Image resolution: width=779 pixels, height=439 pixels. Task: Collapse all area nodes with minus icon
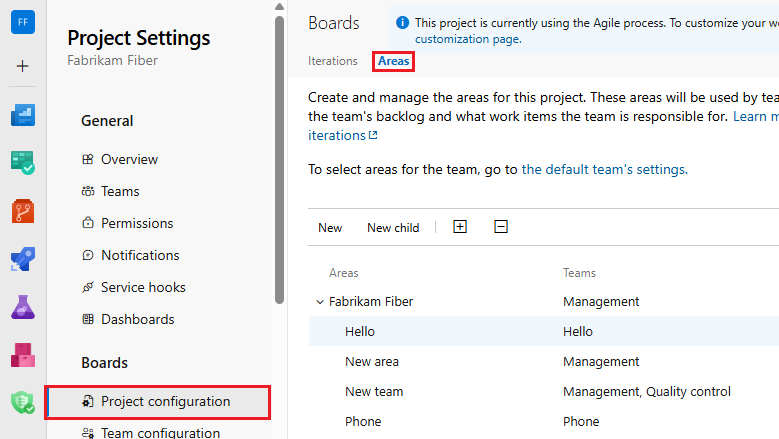click(501, 227)
